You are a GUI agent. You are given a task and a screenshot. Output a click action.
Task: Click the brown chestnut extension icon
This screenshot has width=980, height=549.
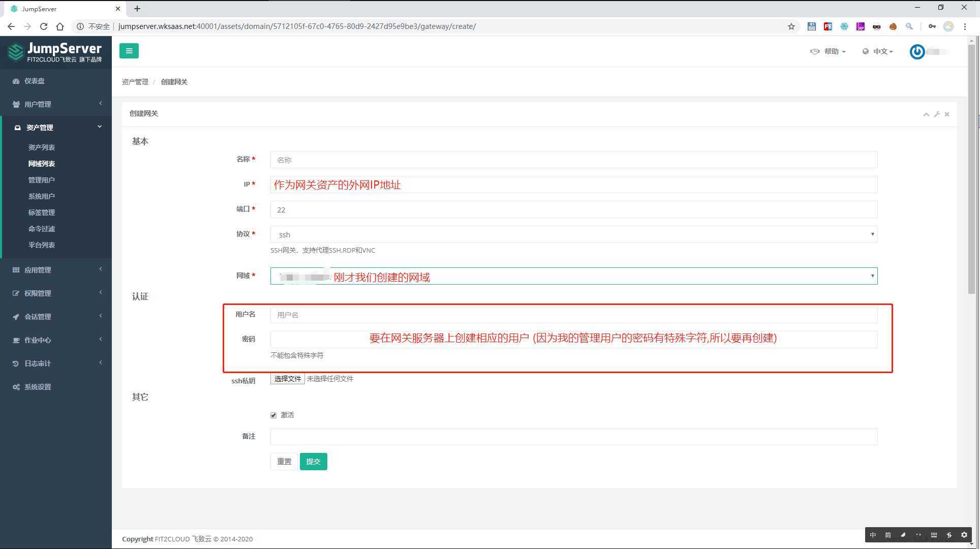(893, 26)
